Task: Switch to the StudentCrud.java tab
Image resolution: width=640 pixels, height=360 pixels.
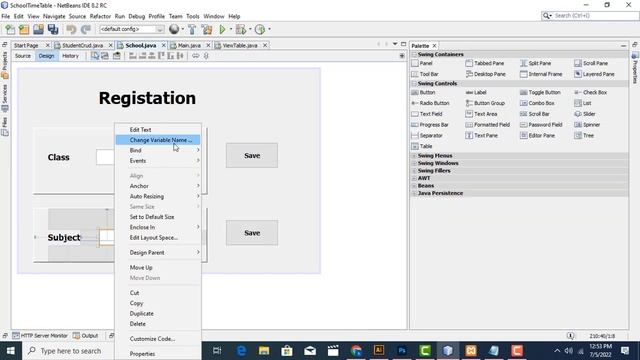Action: click(x=82, y=45)
